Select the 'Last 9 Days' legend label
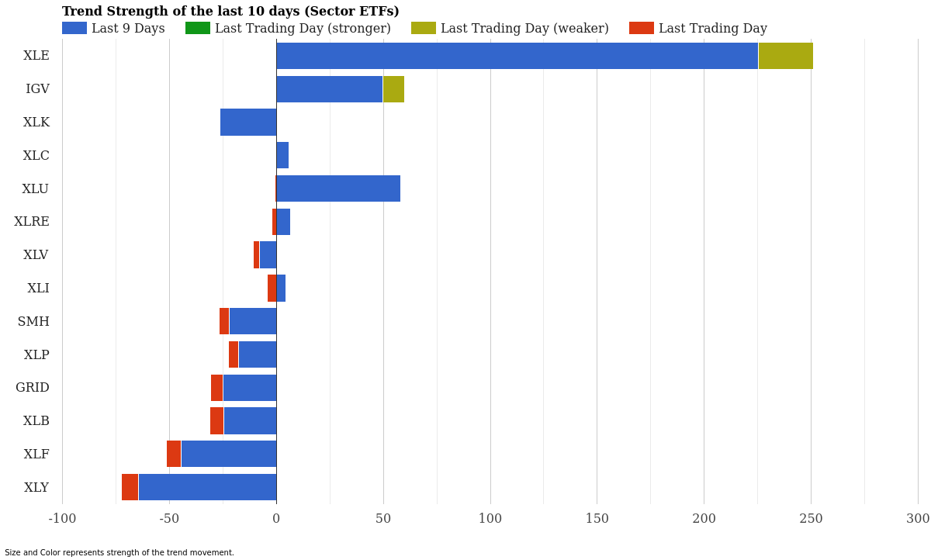The image size is (931, 560). point(128,29)
